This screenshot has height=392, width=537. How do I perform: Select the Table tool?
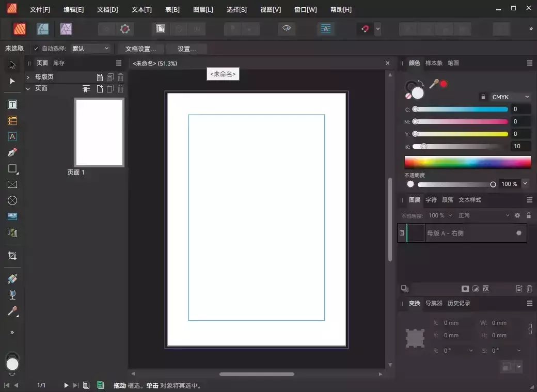(x=12, y=120)
